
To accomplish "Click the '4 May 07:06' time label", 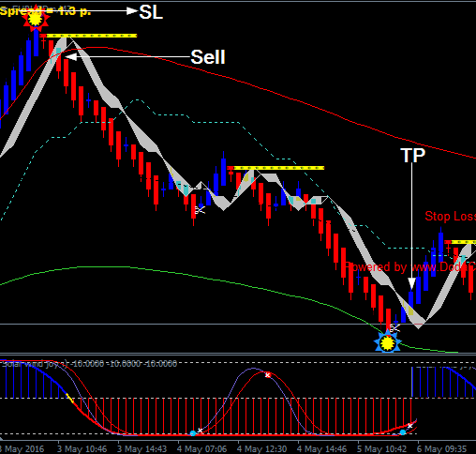I will tap(202, 449).
